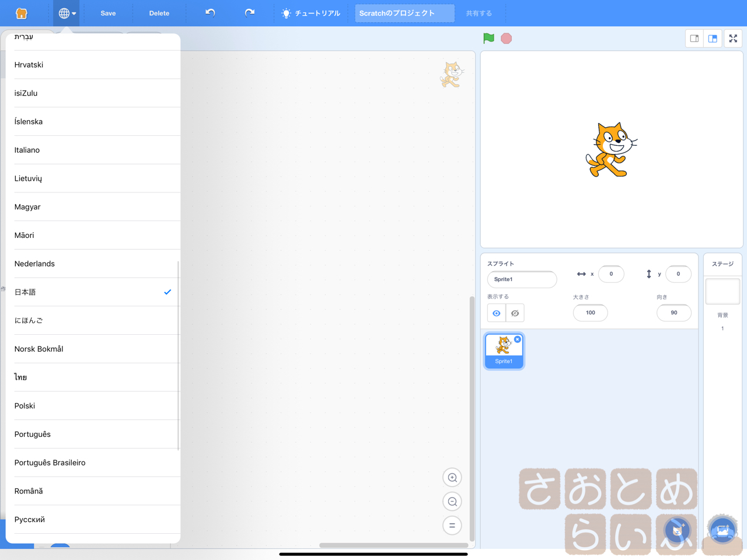747x560 pixels.
Task: Click the cat sprite on the stage
Action: click(x=611, y=149)
